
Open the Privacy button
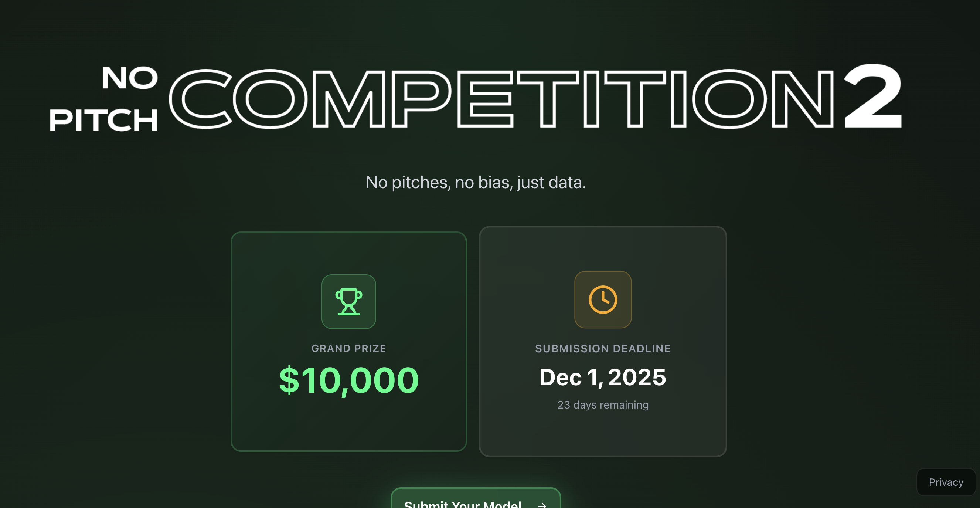click(946, 482)
